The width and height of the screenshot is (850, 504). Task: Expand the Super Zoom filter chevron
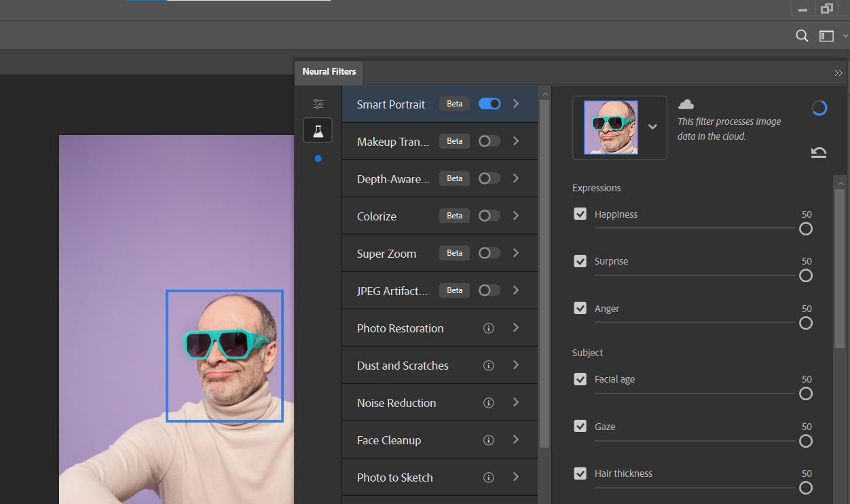(516, 253)
